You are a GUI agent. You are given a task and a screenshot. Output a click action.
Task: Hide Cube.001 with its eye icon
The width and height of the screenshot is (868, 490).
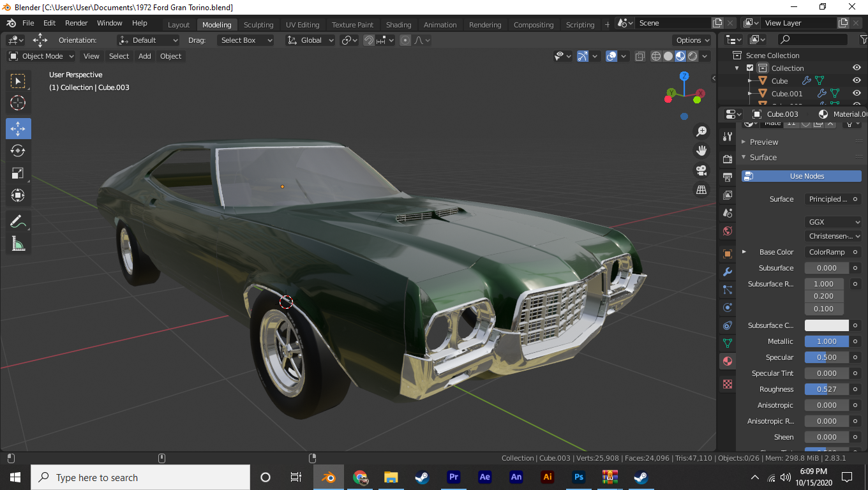pos(857,94)
